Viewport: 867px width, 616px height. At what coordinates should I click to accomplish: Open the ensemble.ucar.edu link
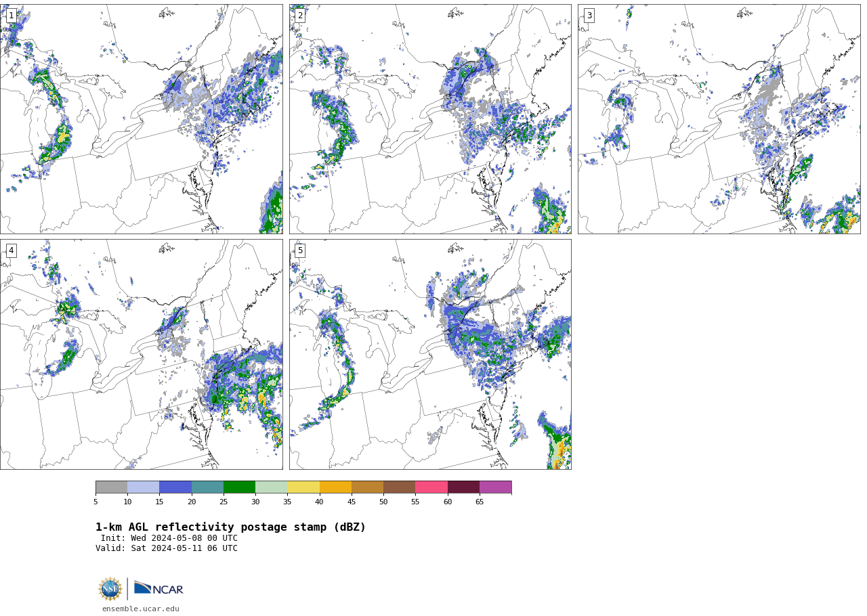pos(141,609)
